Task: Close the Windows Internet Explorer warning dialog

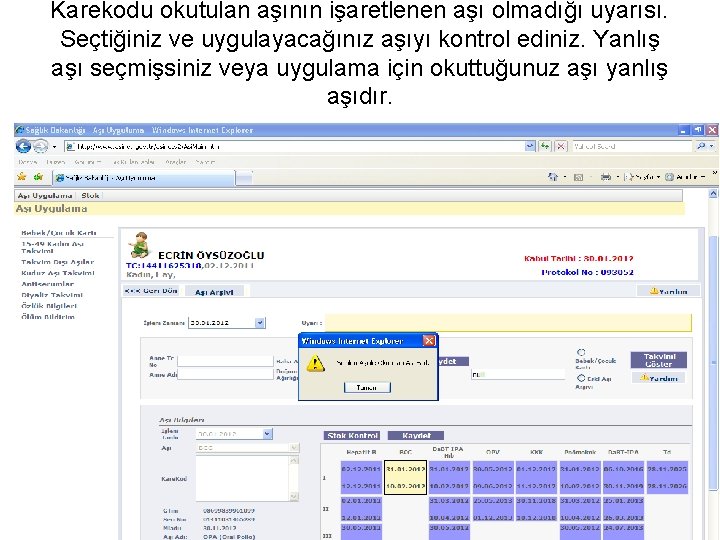Action: coord(428,340)
